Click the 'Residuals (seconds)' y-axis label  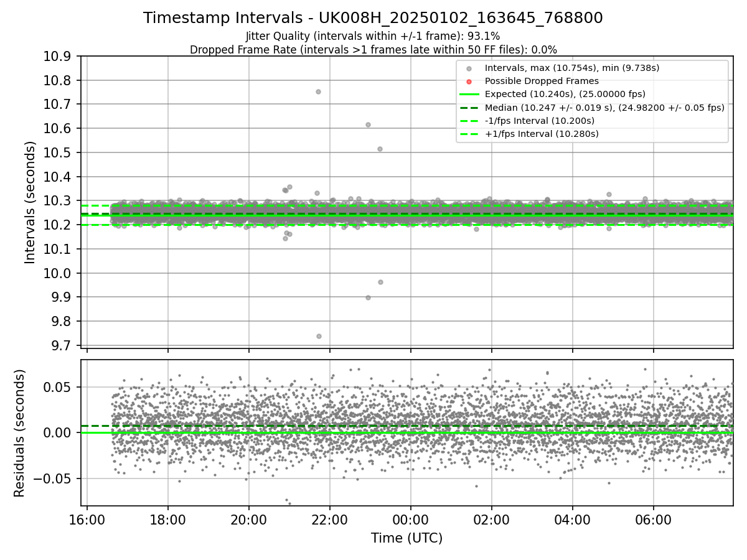(20, 433)
